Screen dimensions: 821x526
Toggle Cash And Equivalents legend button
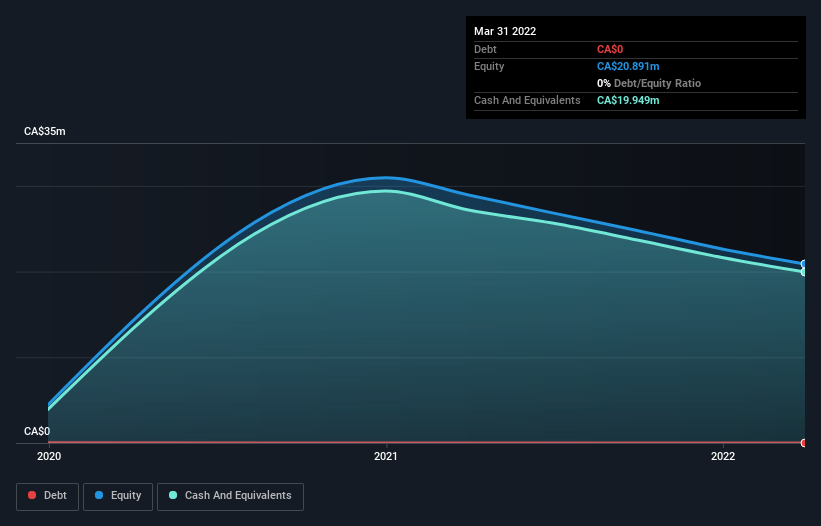click(x=230, y=496)
